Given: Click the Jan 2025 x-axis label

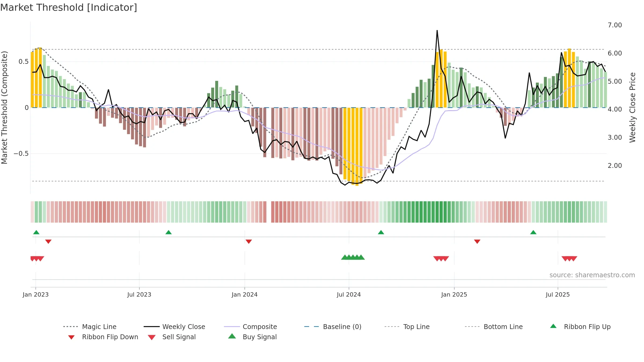Looking at the screenshot, I should 454,295.
